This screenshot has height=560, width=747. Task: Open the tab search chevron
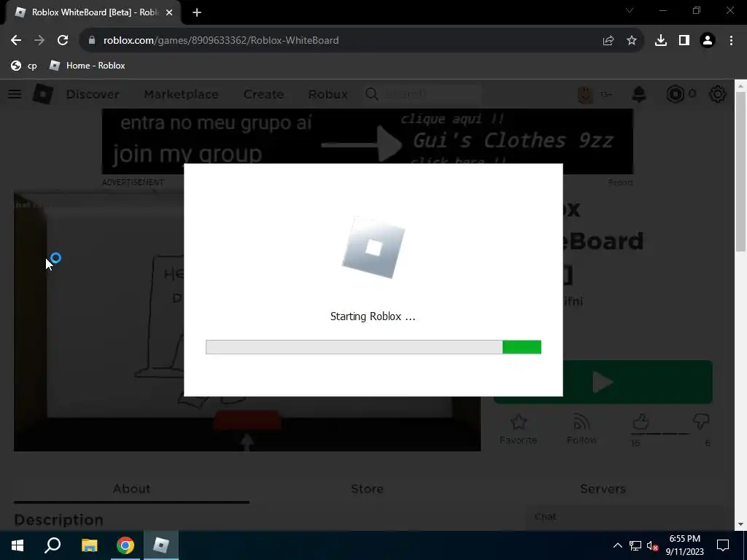[630, 10]
